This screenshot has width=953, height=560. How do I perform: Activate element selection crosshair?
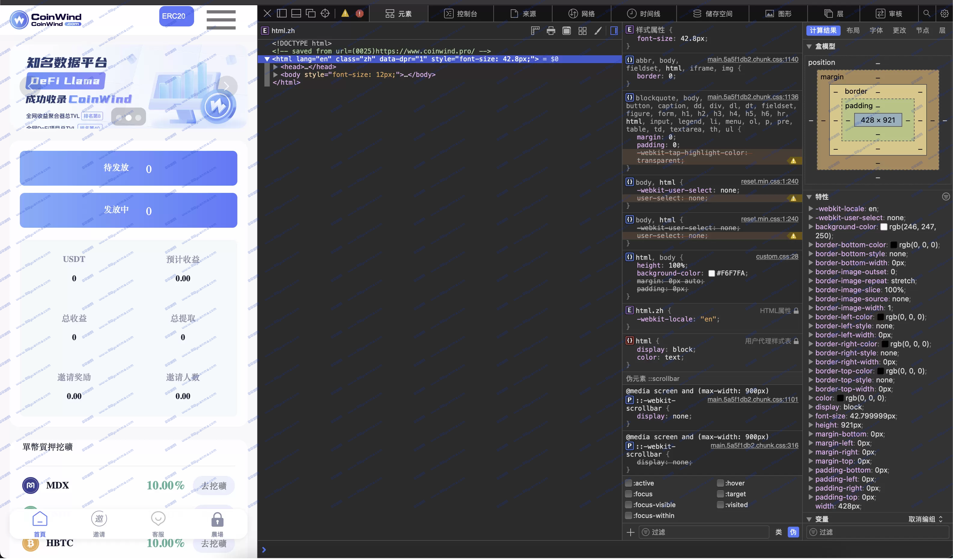pos(325,14)
